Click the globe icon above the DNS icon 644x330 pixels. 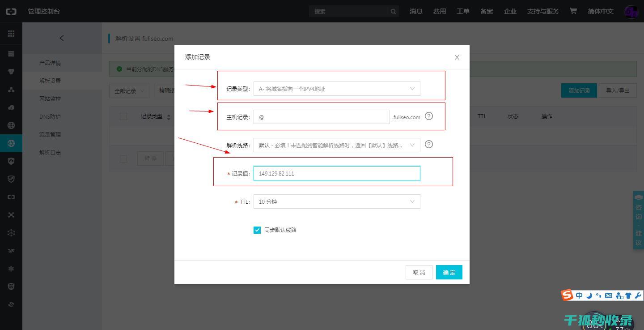(11, 125)
